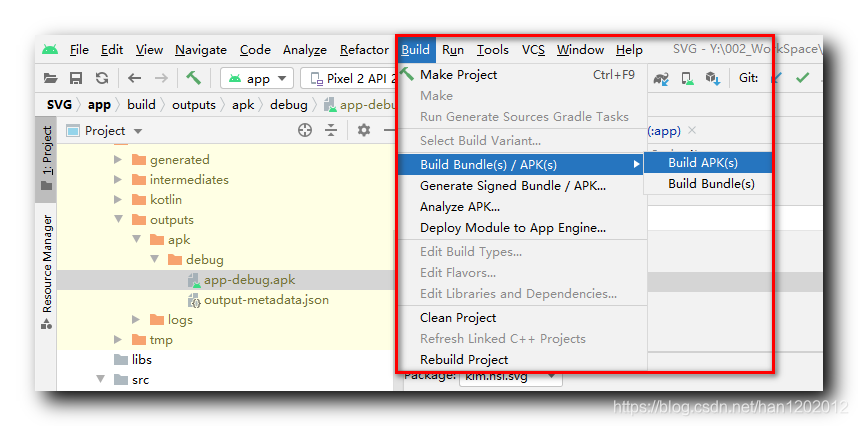Image resolution: width=858 pixels, height=426 pixels.
Task: Choose Analyze APK... menu item
Action: 522,207
